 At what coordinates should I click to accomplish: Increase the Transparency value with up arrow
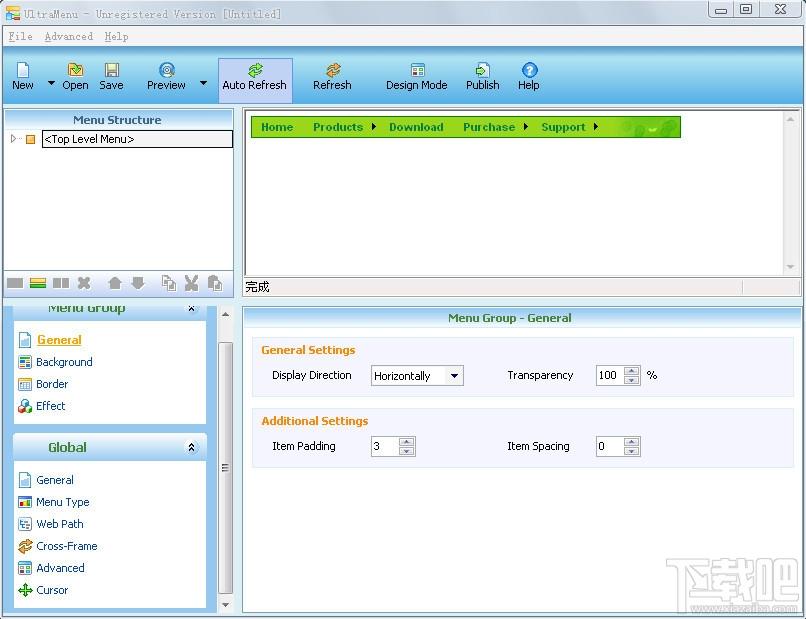click(631, 371)
